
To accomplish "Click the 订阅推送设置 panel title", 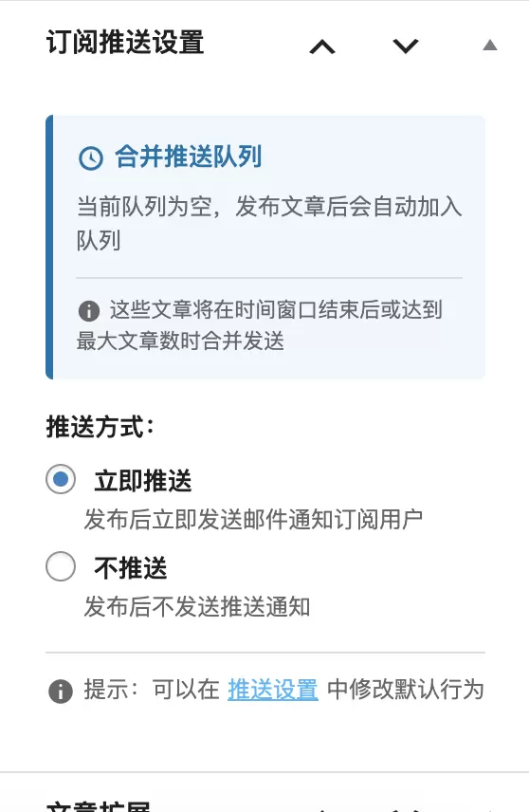I will 125,43.
